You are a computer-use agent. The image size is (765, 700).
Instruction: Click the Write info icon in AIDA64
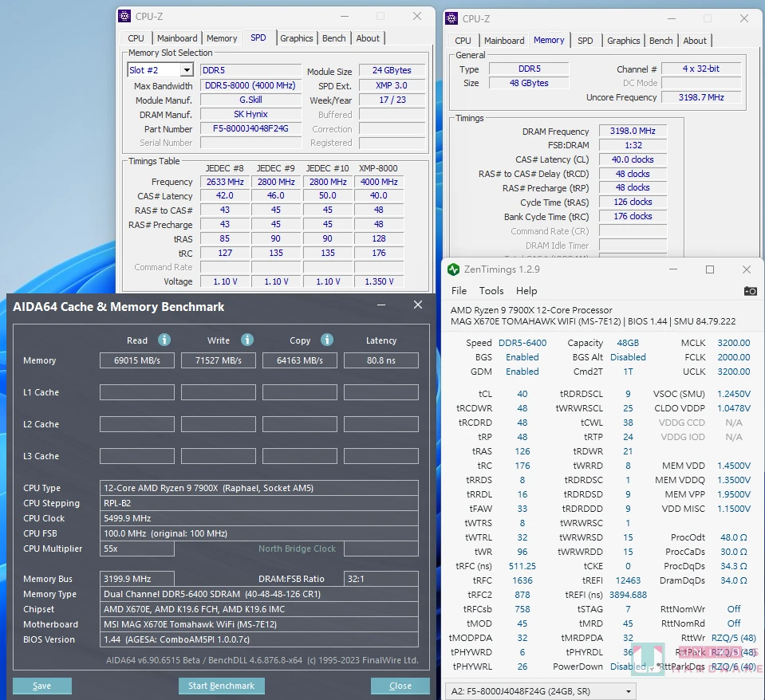247,340
